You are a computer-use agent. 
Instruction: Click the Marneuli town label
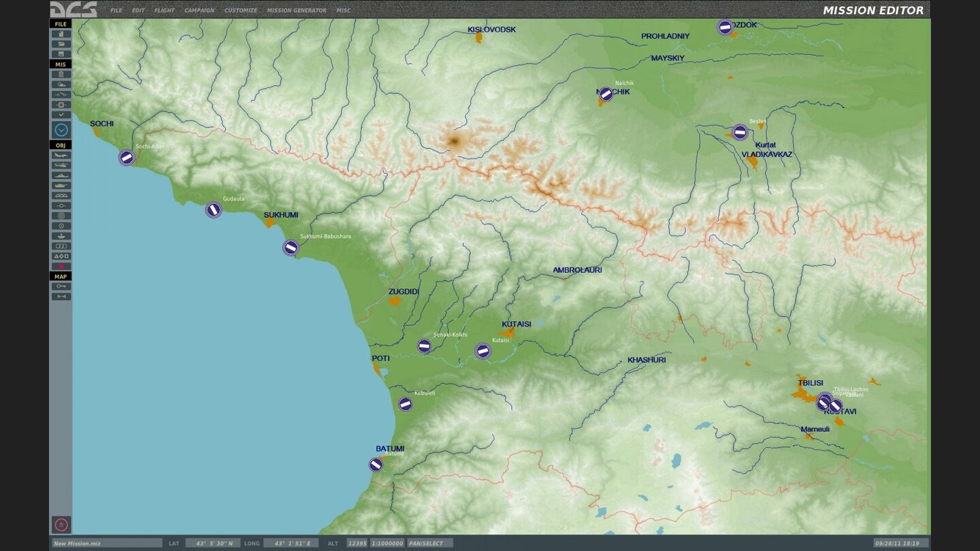pos(815,429)
